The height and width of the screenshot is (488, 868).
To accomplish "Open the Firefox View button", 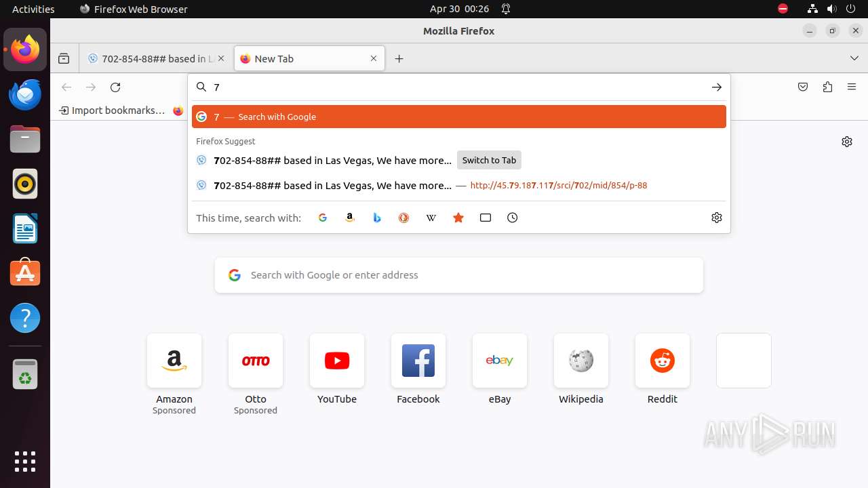I will point(64,59).
